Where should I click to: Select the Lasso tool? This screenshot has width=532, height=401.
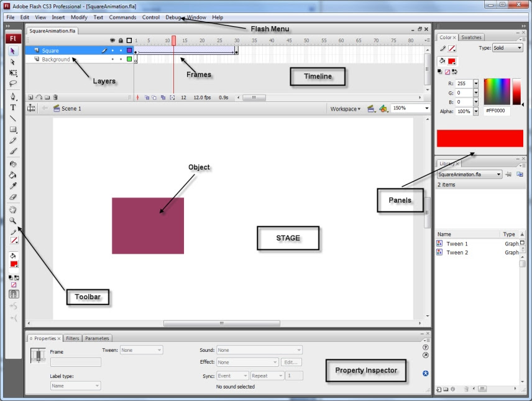point(13,83)
